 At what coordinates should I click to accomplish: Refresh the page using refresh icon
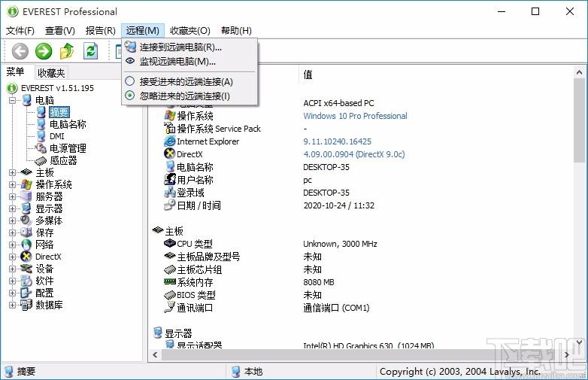point(90,51)
